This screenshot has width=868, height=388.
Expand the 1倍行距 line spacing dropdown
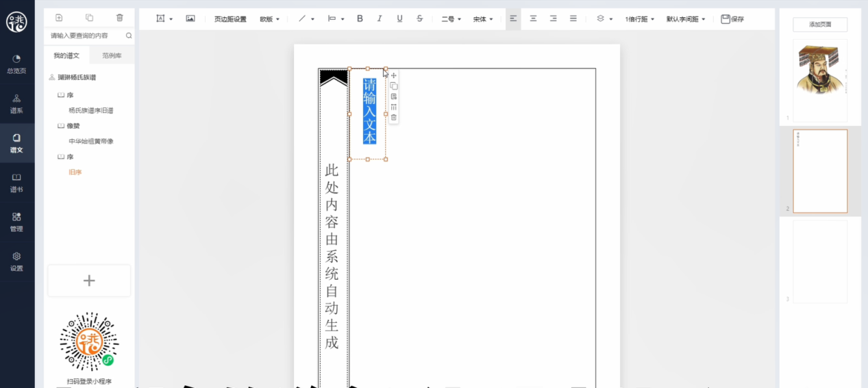click(x=639, y=19)
